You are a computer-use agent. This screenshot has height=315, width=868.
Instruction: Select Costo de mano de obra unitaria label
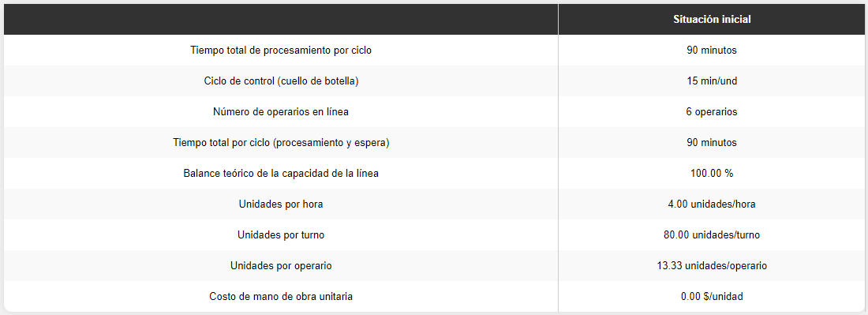coord(281,296)
